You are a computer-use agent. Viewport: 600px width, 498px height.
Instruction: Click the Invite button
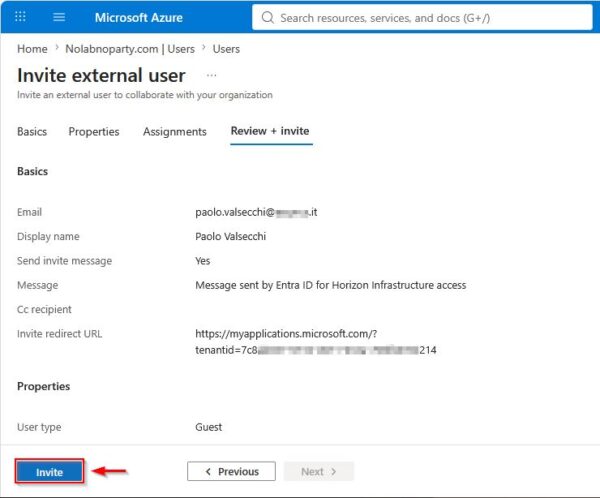click(x=49, y=472)
